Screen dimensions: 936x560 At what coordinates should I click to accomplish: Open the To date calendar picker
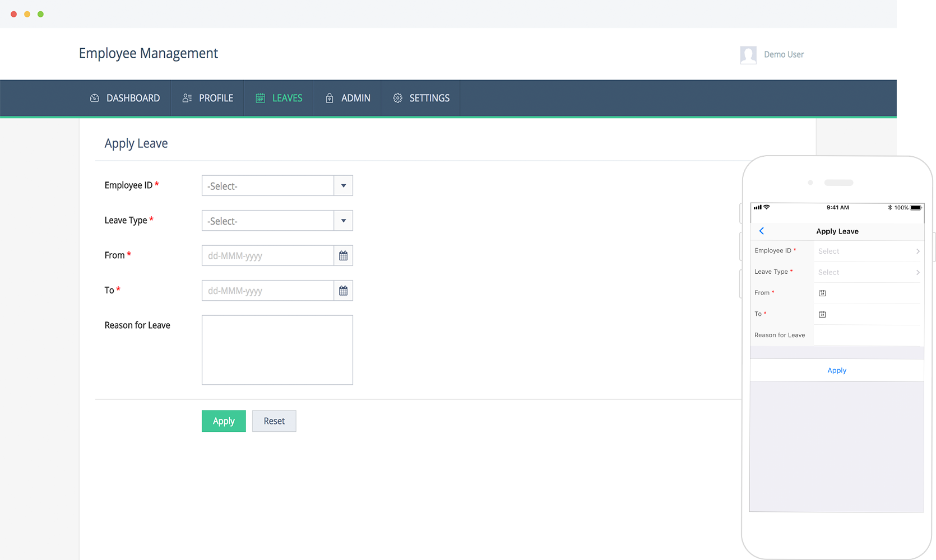(x=343, y=291)
